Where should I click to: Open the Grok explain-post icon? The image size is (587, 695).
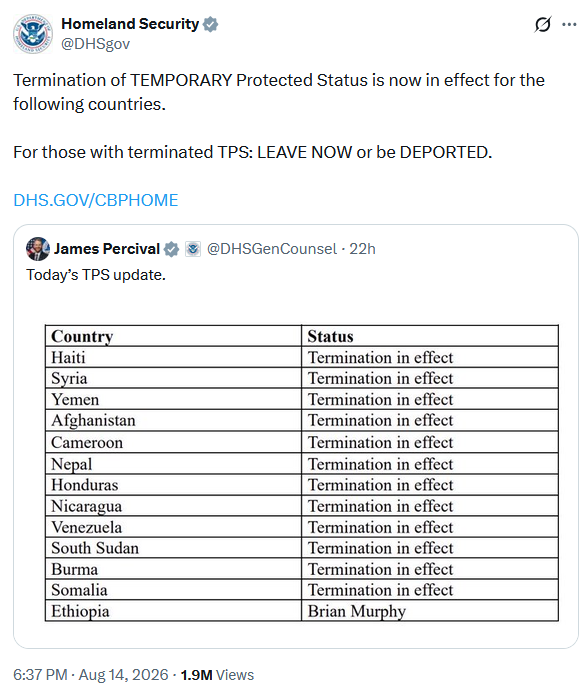point(543,24)
